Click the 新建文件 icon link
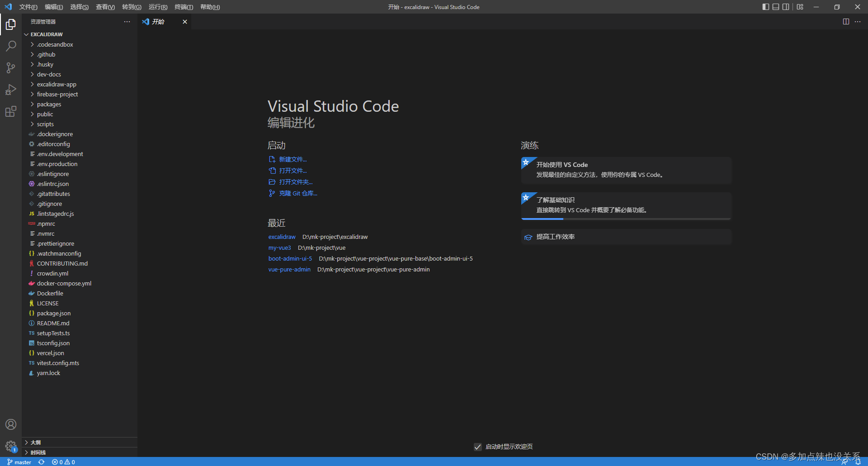Image resolution: width=868 pixels, height=466 pixels. click(288, 159)
